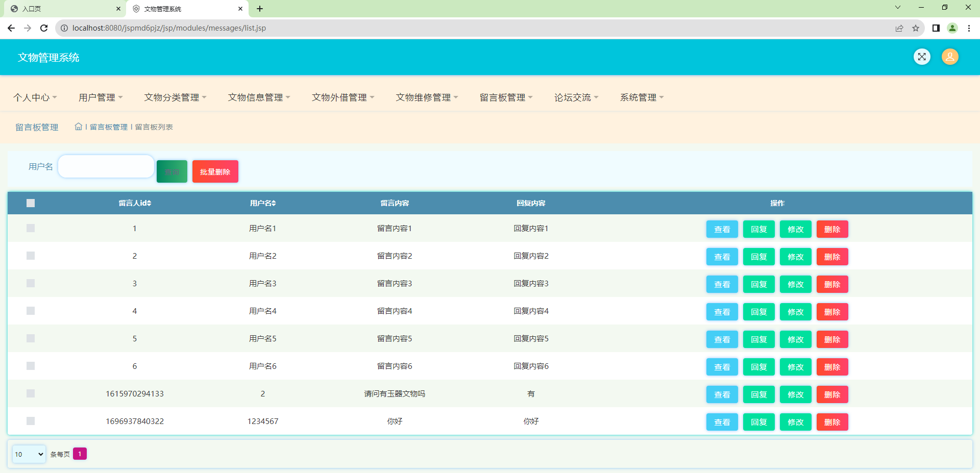Sort the table by 用户名 column
This screenshot has width=980, height=473.
262,203
